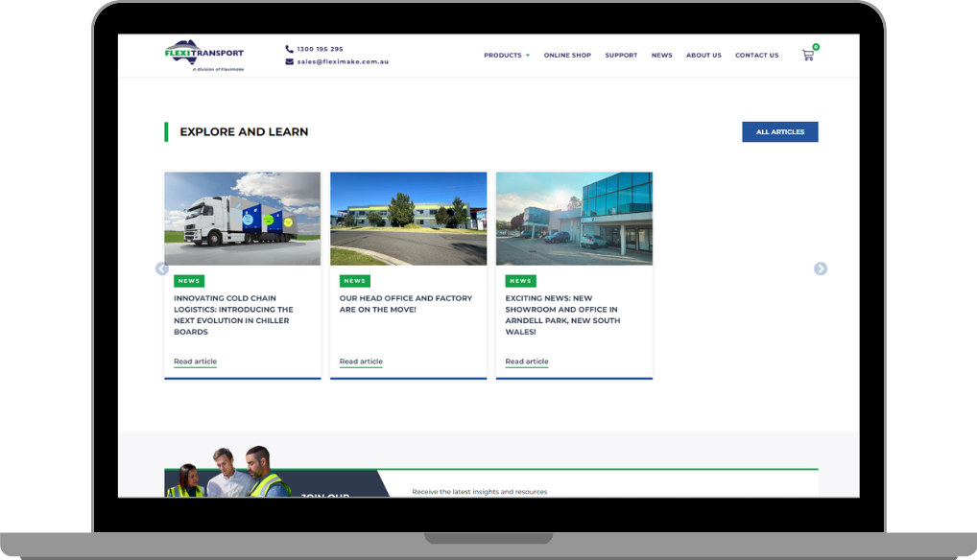Open the News menu item

point(661,56)
